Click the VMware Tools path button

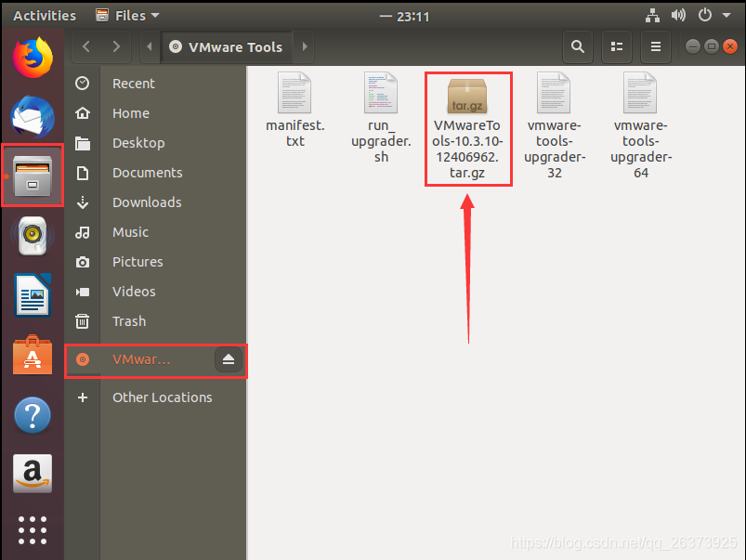pyautogui.click(x=227, y=46)
